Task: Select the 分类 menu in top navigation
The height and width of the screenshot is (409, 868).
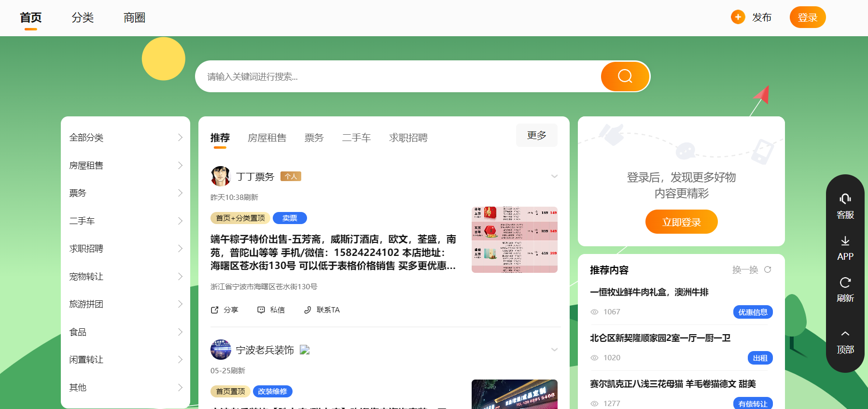Action: [83, 18]
